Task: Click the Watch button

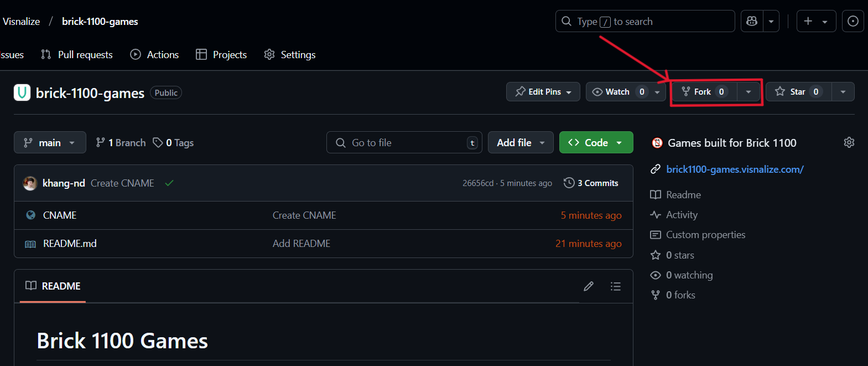Action: 617,92
